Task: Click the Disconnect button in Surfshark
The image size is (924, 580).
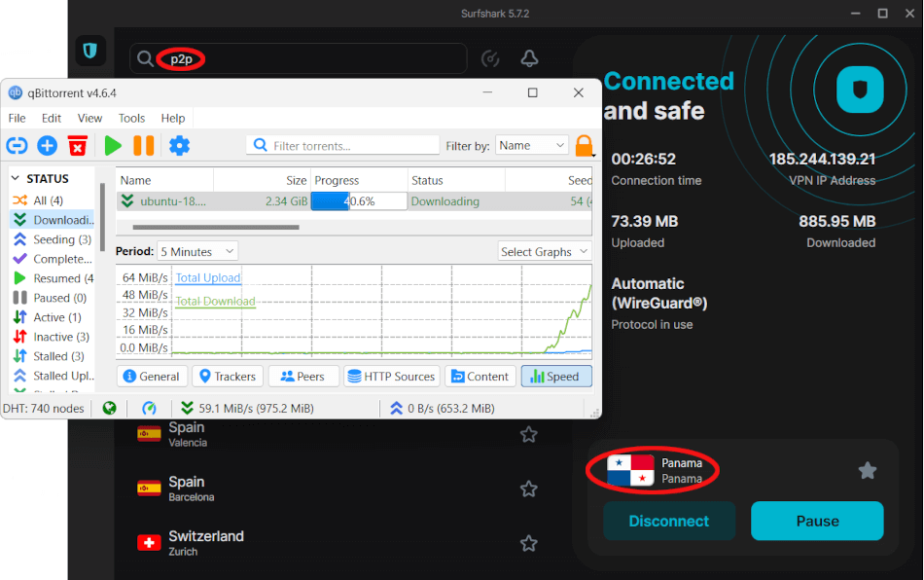Action: (x=669, y=521)
